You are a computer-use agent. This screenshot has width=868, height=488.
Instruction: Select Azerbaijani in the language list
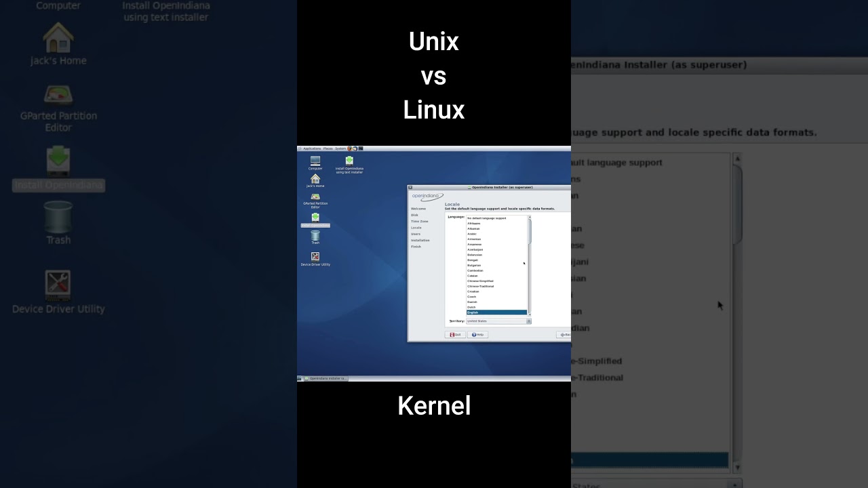[496, 249]
